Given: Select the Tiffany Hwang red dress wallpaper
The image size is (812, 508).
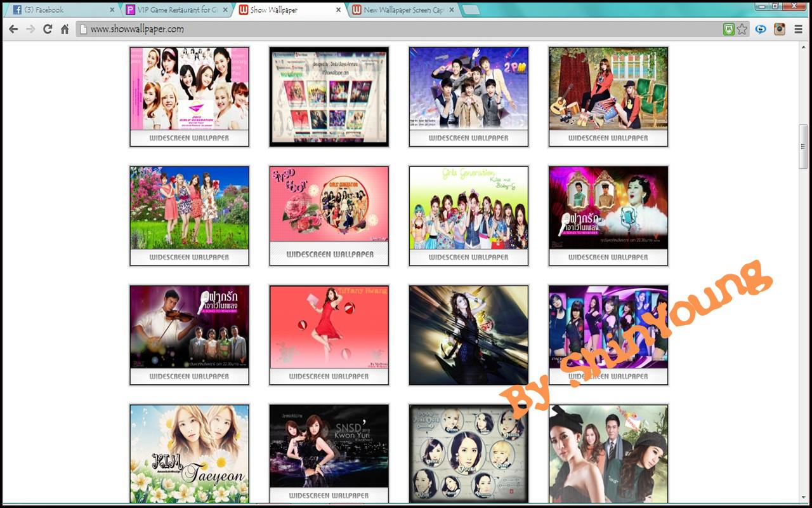Looking at the screenshot, I should 329,326.
